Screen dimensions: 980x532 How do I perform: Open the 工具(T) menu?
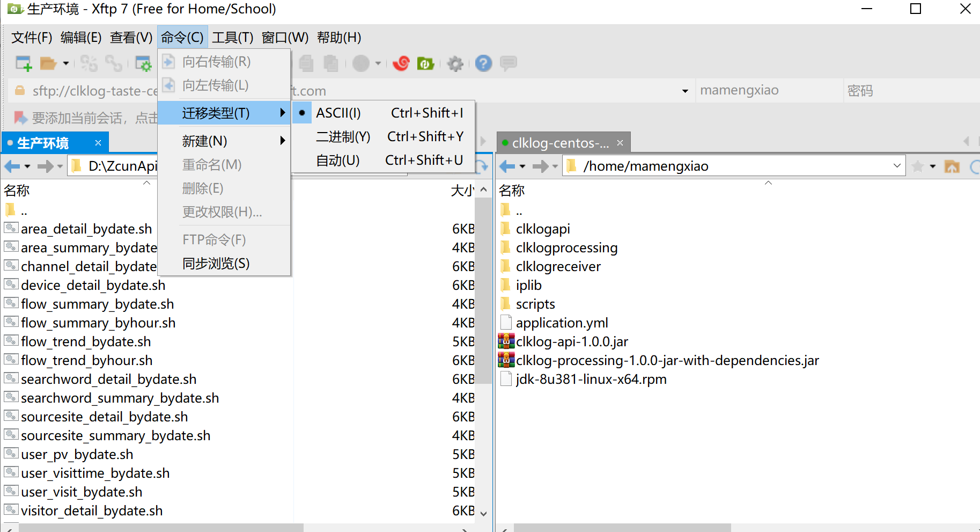[x=232, y=38]
